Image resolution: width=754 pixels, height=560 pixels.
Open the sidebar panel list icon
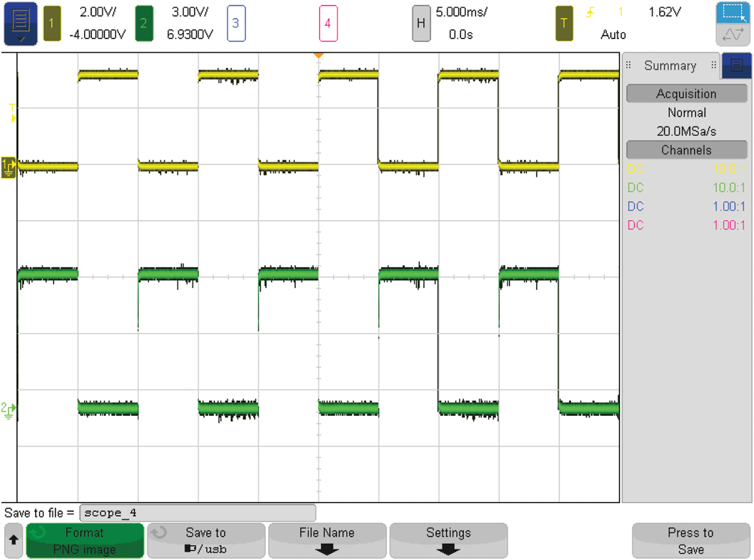[736, 66]
